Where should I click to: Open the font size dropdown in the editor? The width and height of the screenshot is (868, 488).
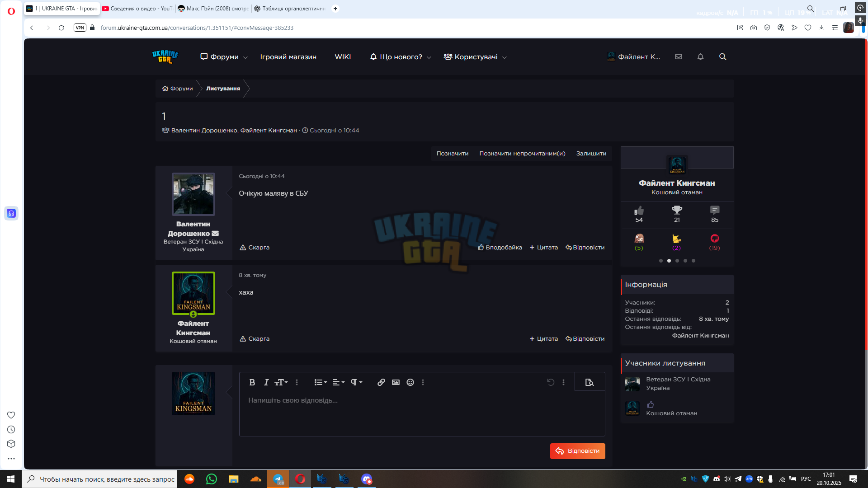pyautogui.click(x=281, y=382)
